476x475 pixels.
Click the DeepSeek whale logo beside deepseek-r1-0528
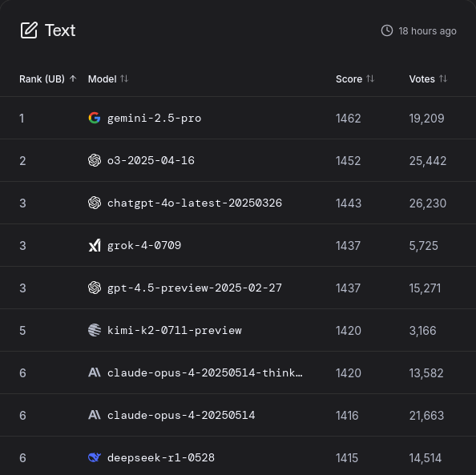click(x=95, y=457)
